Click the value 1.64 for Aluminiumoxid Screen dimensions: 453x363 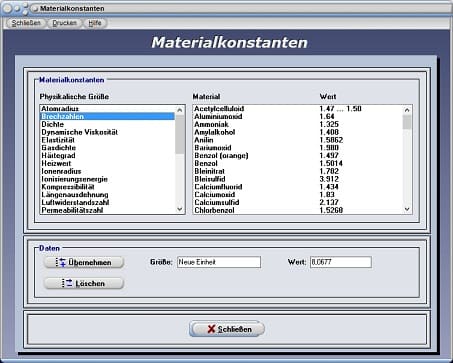(x=327, y=116)
